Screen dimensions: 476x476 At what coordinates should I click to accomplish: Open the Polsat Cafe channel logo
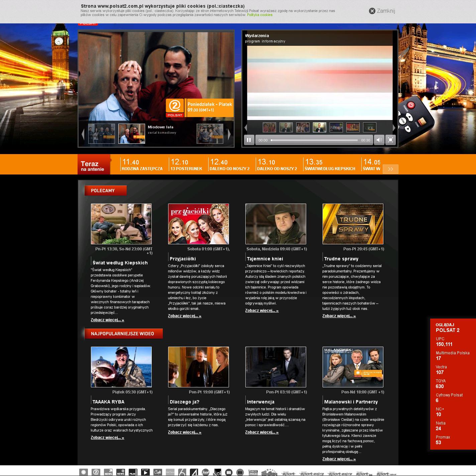coord(157,472)
